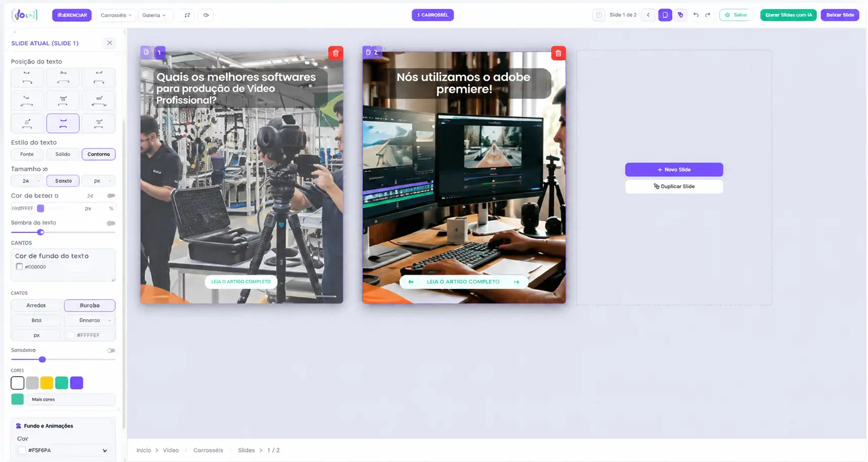Select the Arredondado corners button

36,305
